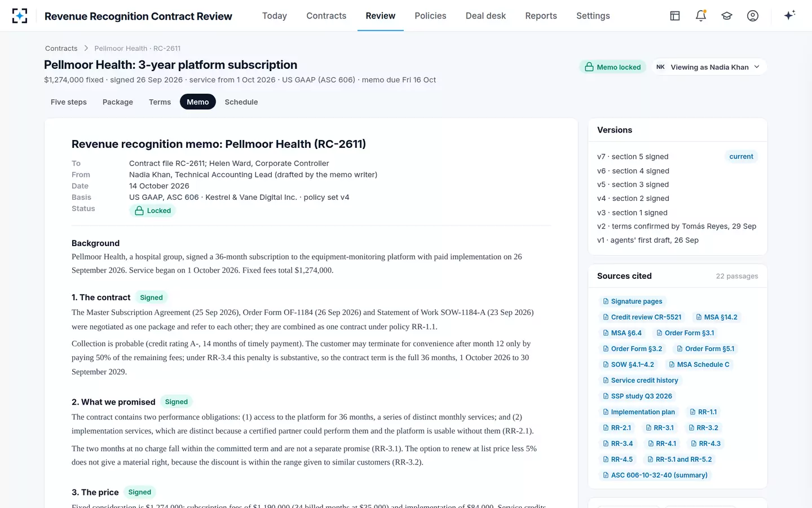This screenshot has height=508, width=812.
Task: Click the Signed badge beside "1. The contract"
Action: (x=151, y=297)
